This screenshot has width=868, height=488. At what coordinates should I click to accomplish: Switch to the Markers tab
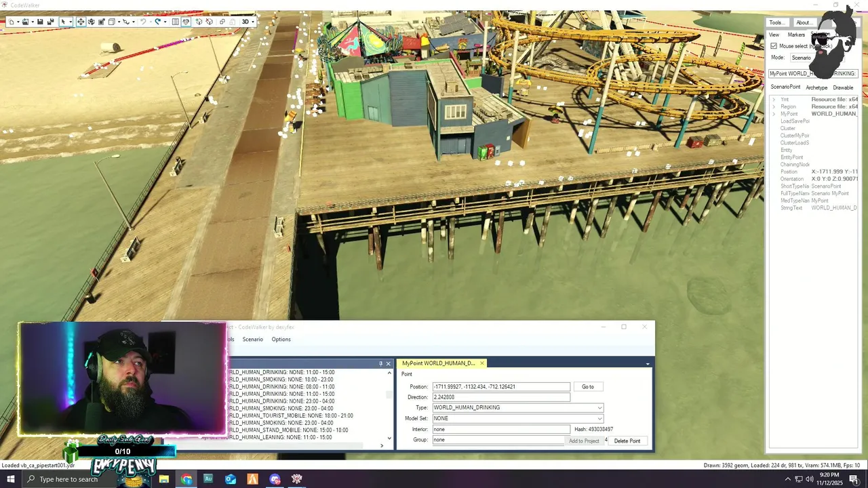click(796, 35)
